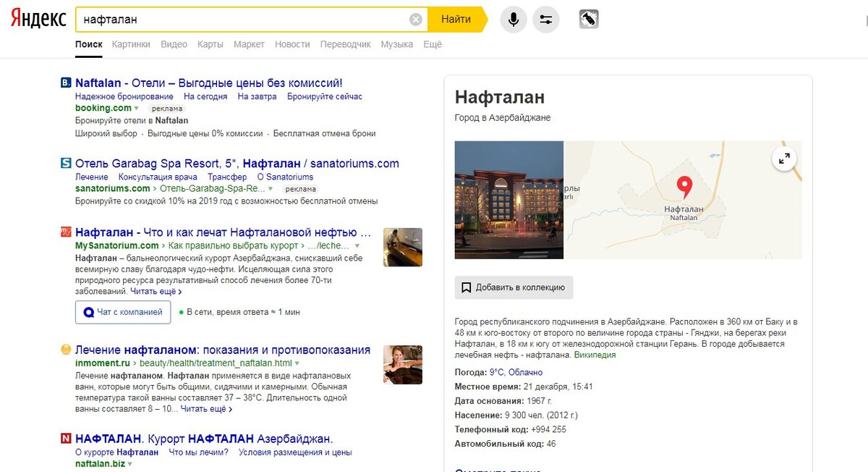Open the На завтра sitelink

pyautogui.click(x=257, y=96)
